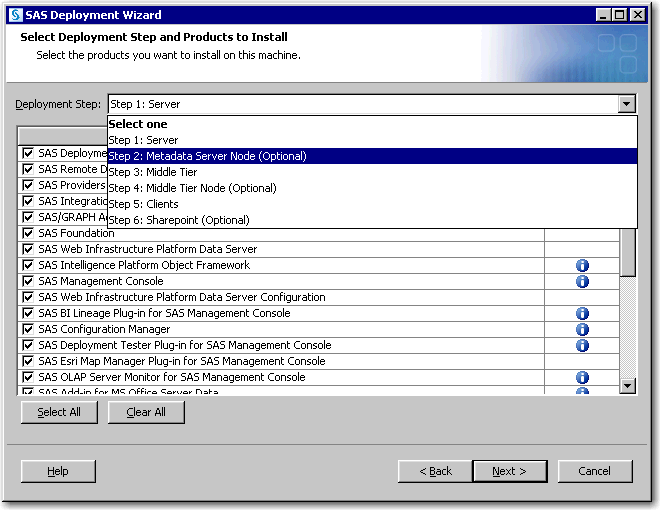Click the Select All button
Image resolution: width=660 pixels, height=510 pixels.
(59, 412)
